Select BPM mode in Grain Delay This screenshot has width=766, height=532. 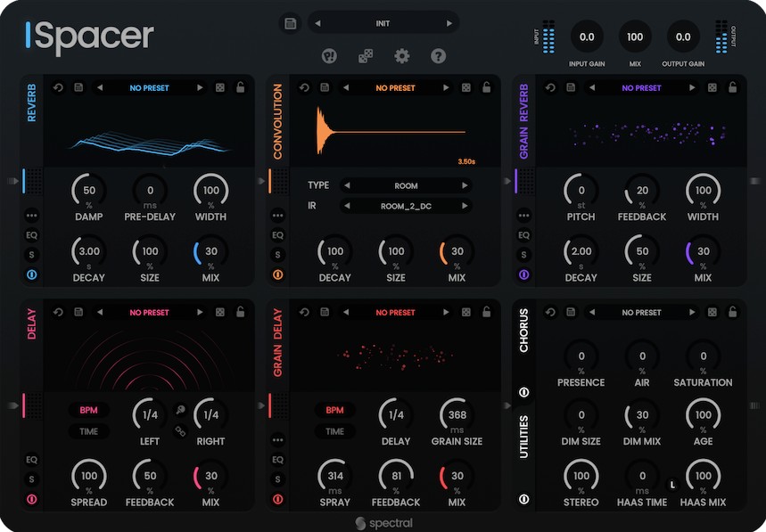334,410
